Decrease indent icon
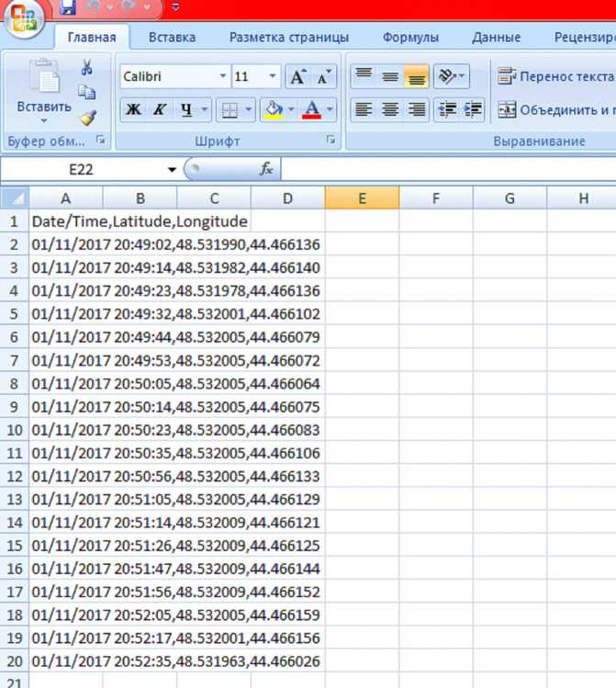Image resolution: width=616 pixels, height=688 pixels. (447, 109)
